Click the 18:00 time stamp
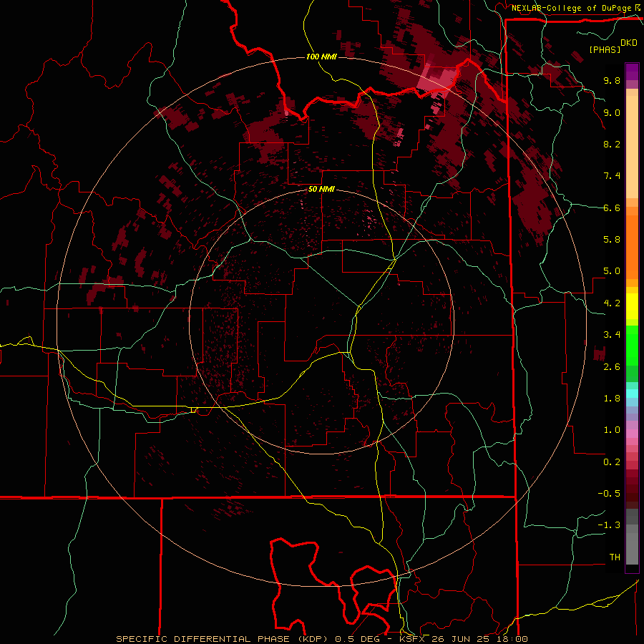Viewport: 644px width, 644px height. click(x=511, y=639)
